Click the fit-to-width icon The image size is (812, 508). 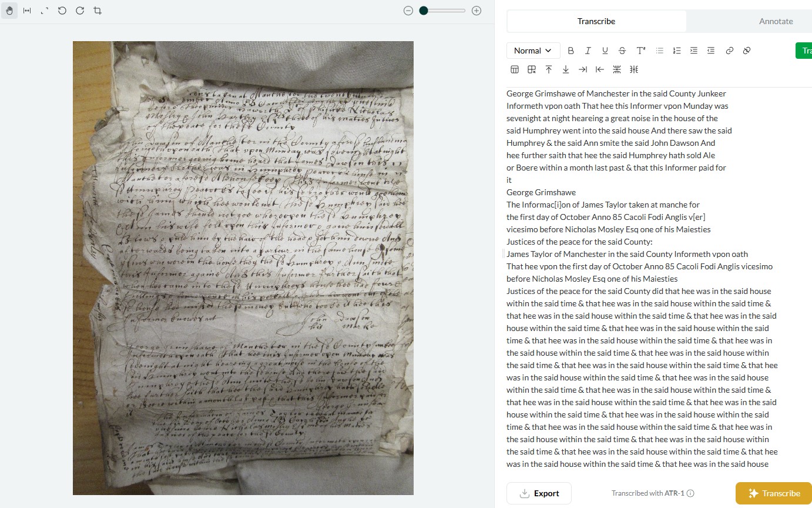[27, 11]
